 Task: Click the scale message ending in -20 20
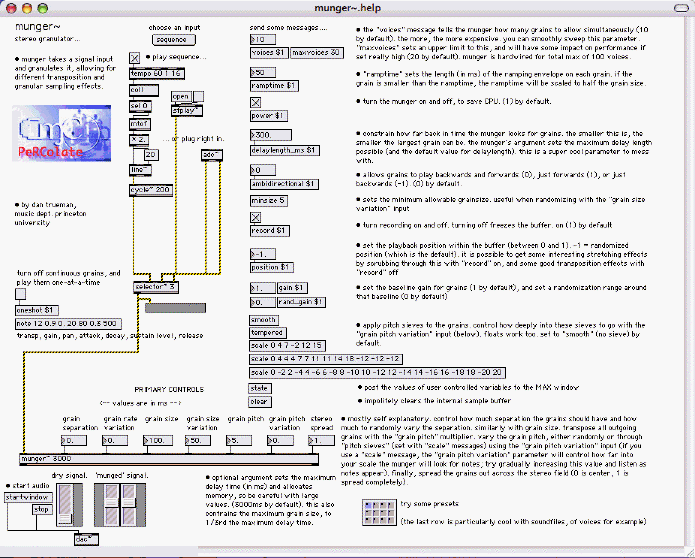(377, 372)
